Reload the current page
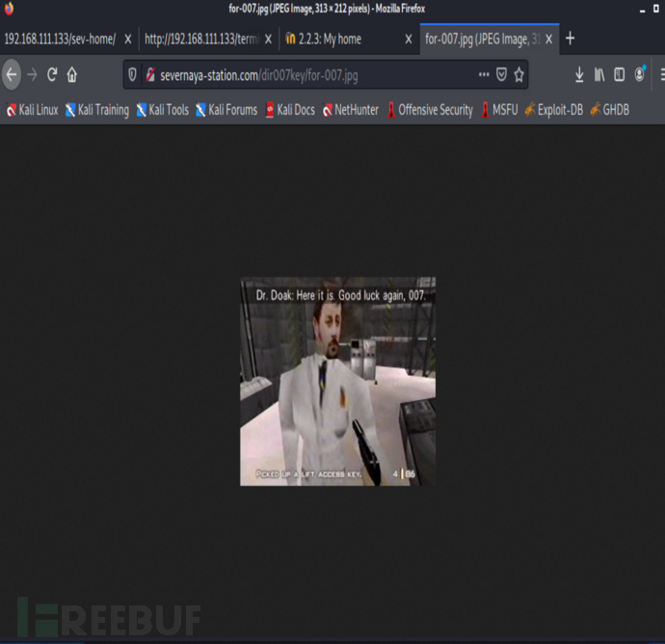Viewport: 665px width, 644px height. (x=52, y=75)
